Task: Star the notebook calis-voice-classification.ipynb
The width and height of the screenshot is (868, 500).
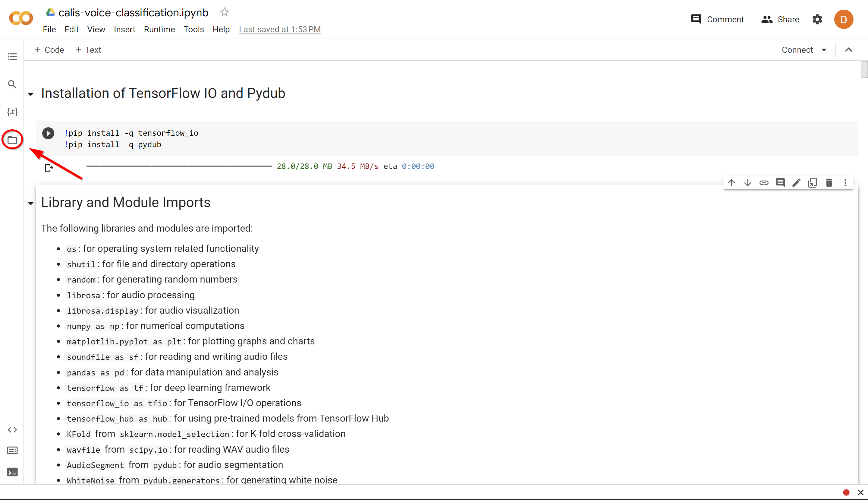Action: pyautogui.click(x=224, y=12)
